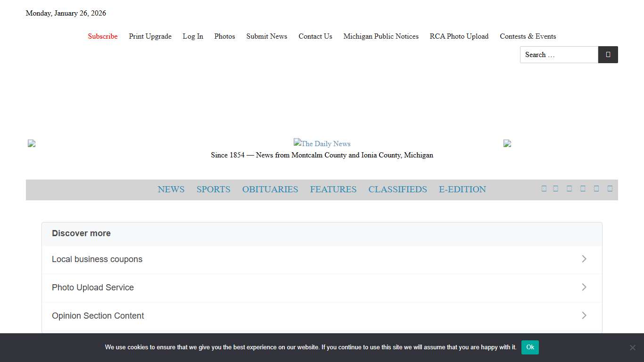This screenshot has width=644, height=362.
Task: Click the red Subscribe link
Action: point(103,36)
